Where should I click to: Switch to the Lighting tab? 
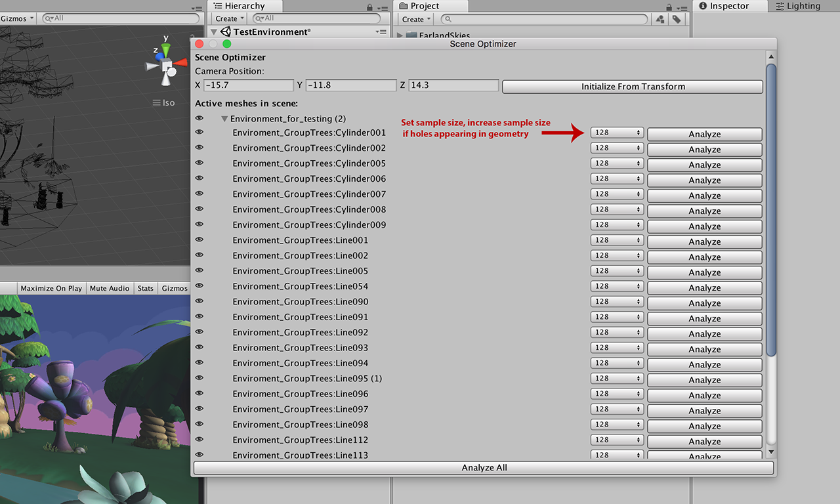point(798,6)
